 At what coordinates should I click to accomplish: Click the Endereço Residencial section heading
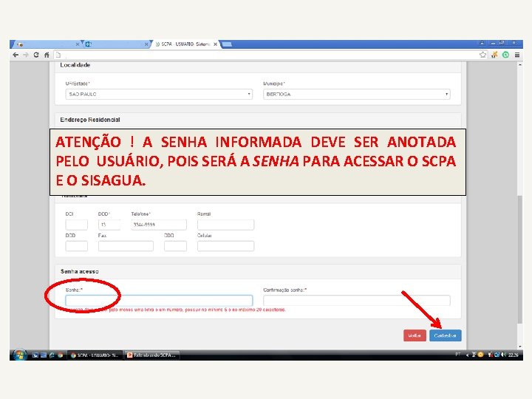click(x=90, y=120)
